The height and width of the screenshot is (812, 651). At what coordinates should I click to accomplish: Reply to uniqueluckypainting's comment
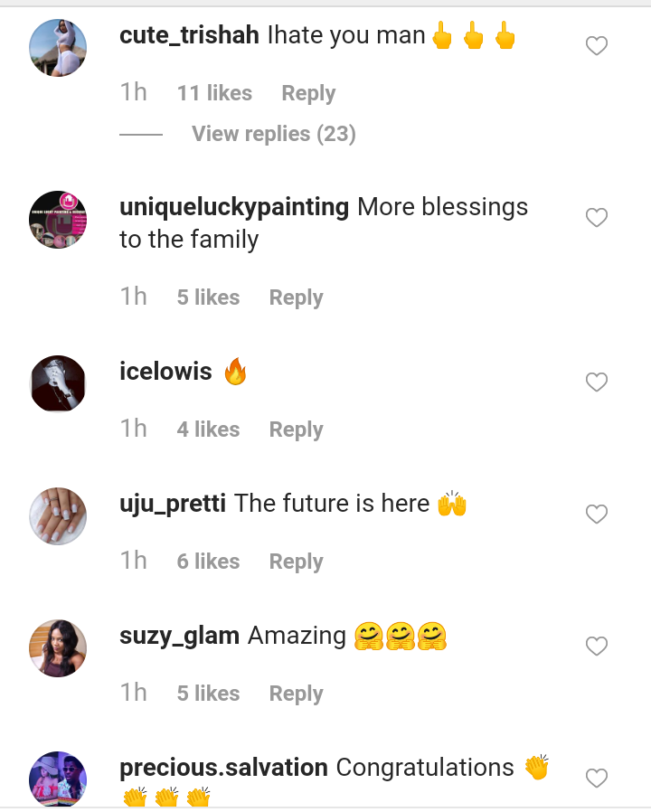click(x=296, y=297)
